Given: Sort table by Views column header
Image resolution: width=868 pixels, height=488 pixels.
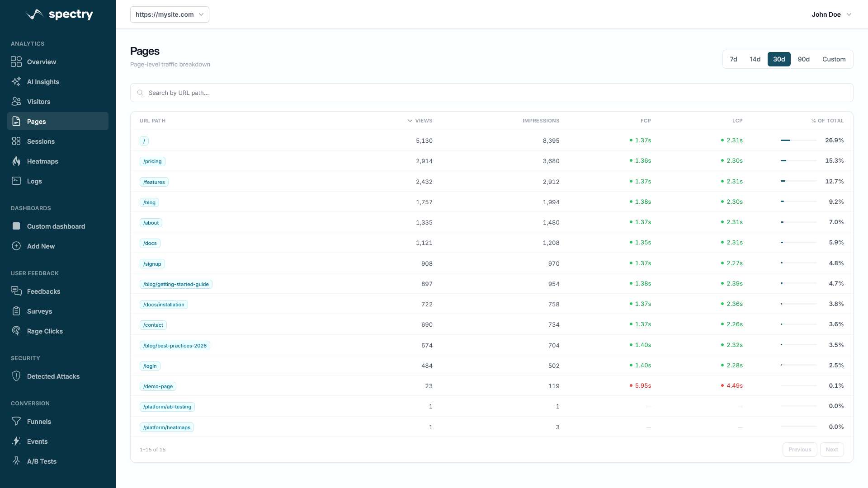Looking at the screenshot, I should [420, 121].
